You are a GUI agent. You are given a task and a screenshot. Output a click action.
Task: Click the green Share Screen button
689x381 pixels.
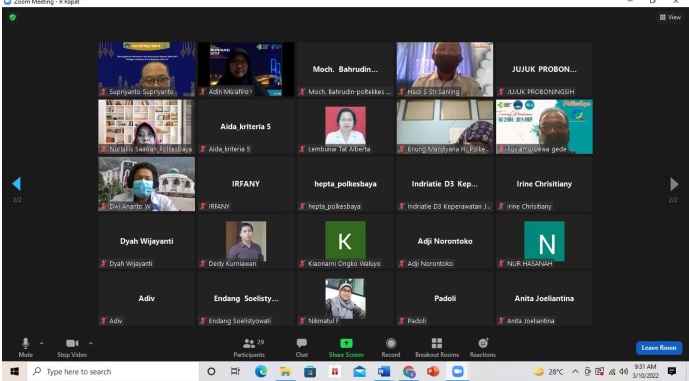click(x=346, y=347)
